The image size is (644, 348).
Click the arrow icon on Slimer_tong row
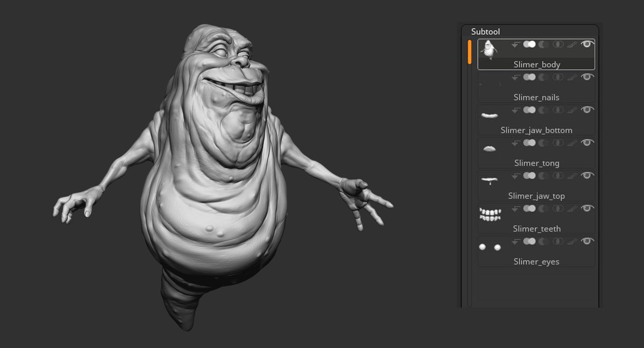[516, 143]
